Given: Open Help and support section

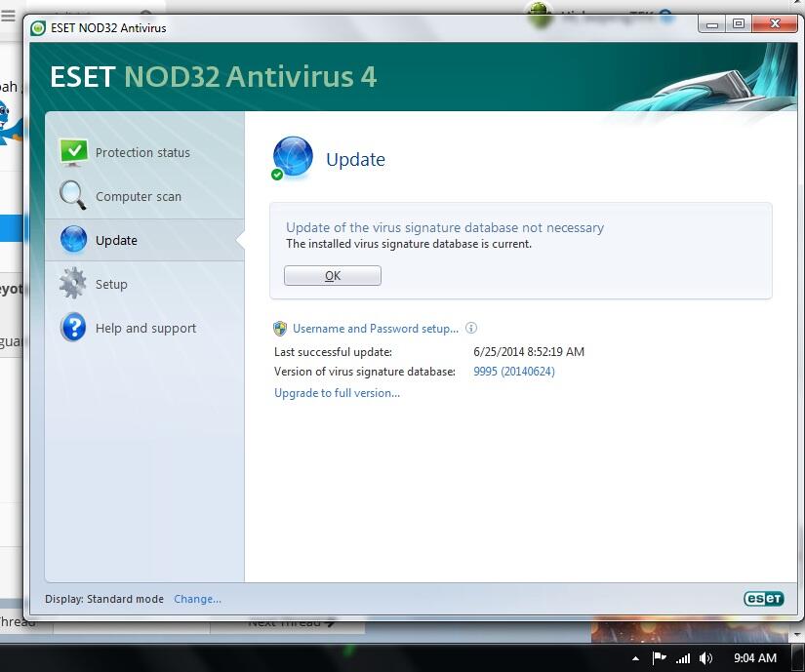Looking at the screenshot, I should [144, 328].
